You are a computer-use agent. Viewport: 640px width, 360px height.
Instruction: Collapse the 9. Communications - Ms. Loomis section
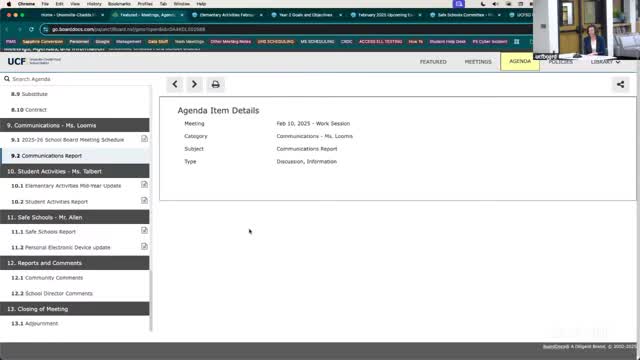coord(75,125)
